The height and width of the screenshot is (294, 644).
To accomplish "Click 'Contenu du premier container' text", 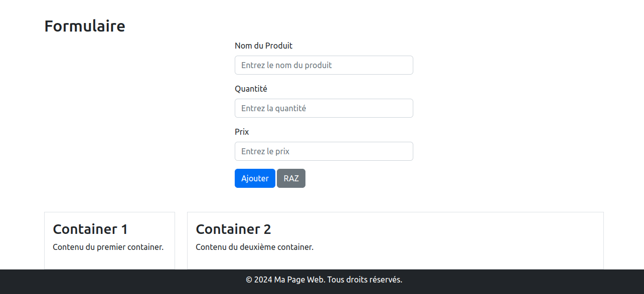I will 108,247.
